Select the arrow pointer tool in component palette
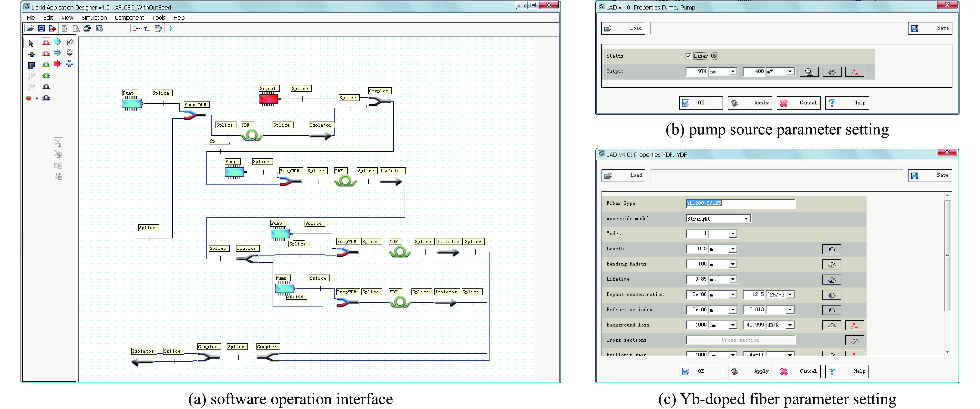This screenshot has width=980, height=409. click(31, 43)
